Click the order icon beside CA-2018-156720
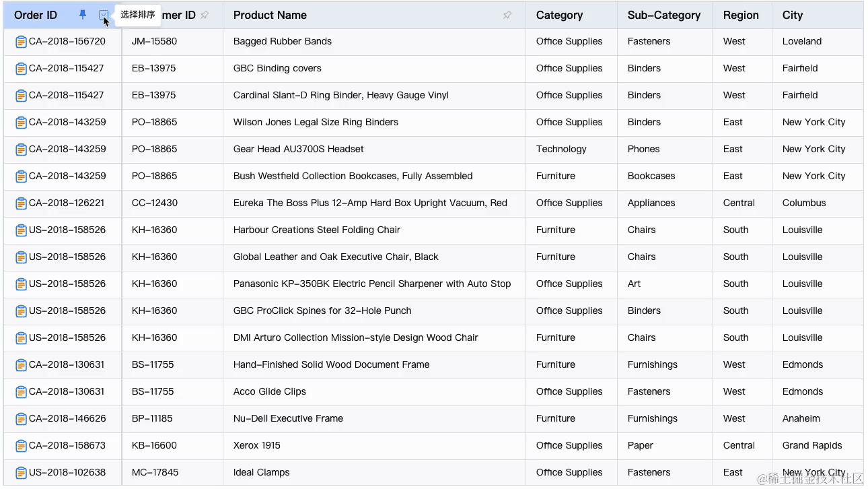 click(x=21, y=42)
